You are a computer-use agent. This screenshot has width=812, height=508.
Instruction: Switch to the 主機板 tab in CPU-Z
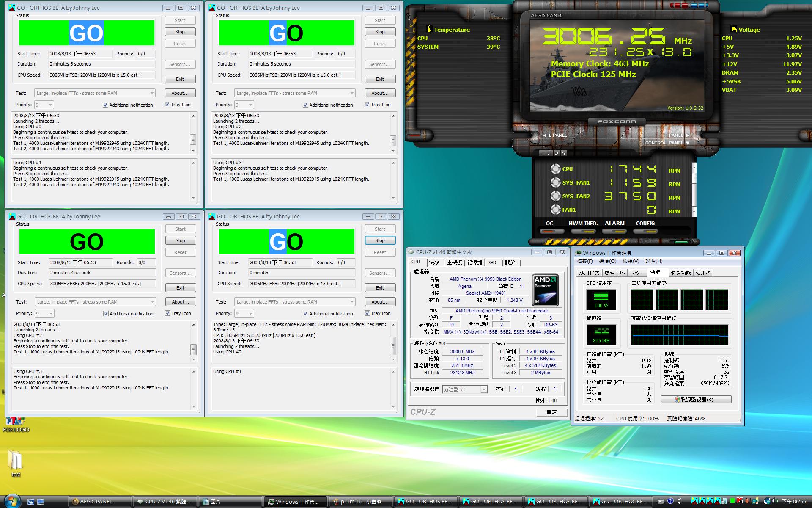(x=455, y=262)
